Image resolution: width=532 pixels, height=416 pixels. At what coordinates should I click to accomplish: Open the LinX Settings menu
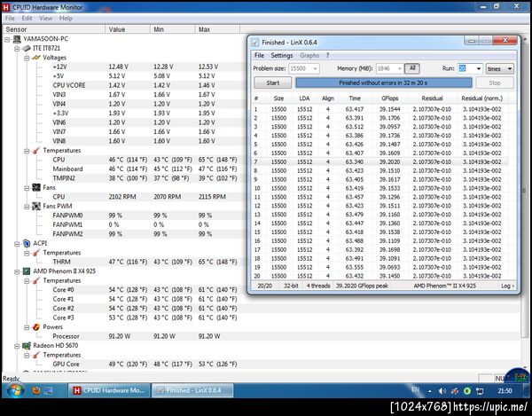pyautogui.click(x=282, y=55)
